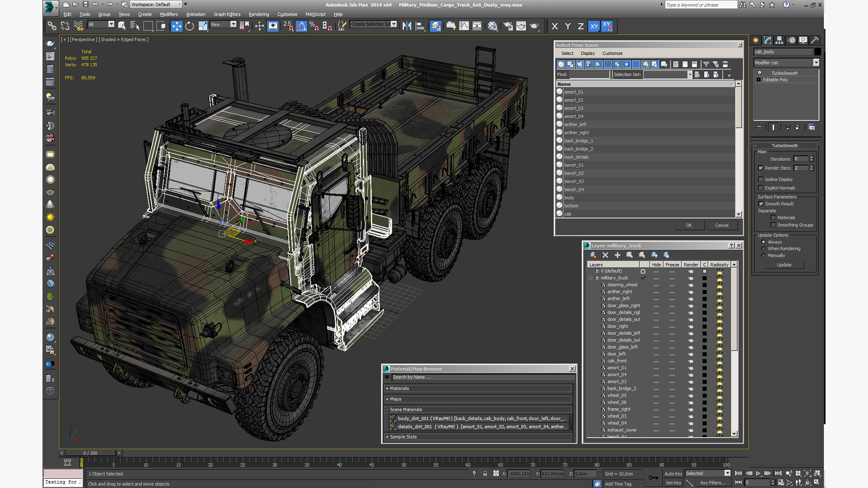Screen dimensions: 868x488
Task: Toggle the Percent Snap icon
Action: click(314, 26)
